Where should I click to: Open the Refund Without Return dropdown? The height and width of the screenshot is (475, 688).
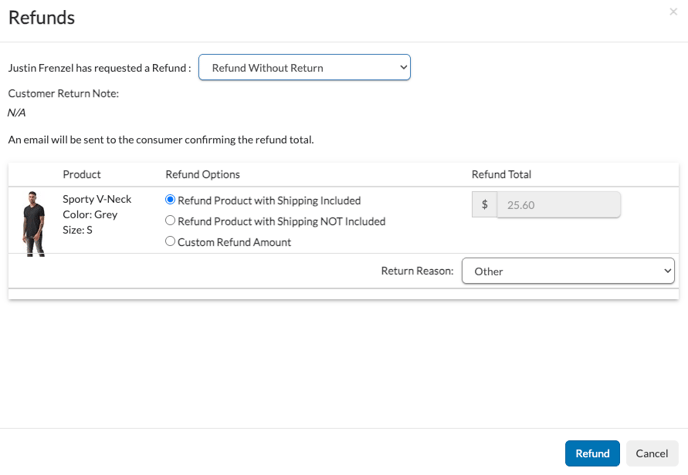[x=304, y=67]
